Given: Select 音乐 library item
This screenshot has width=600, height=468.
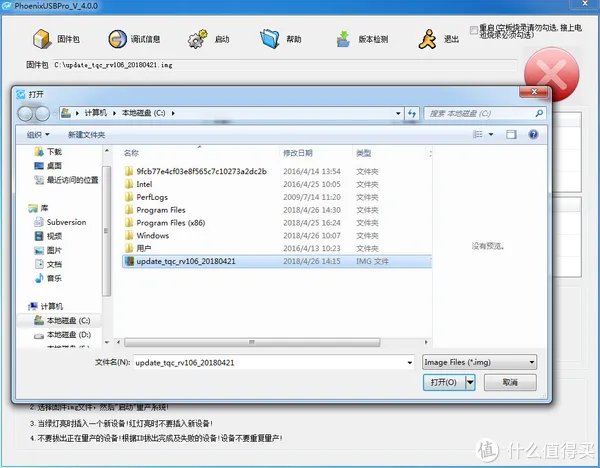Looking at the screenshot, I should click(48, 278).
